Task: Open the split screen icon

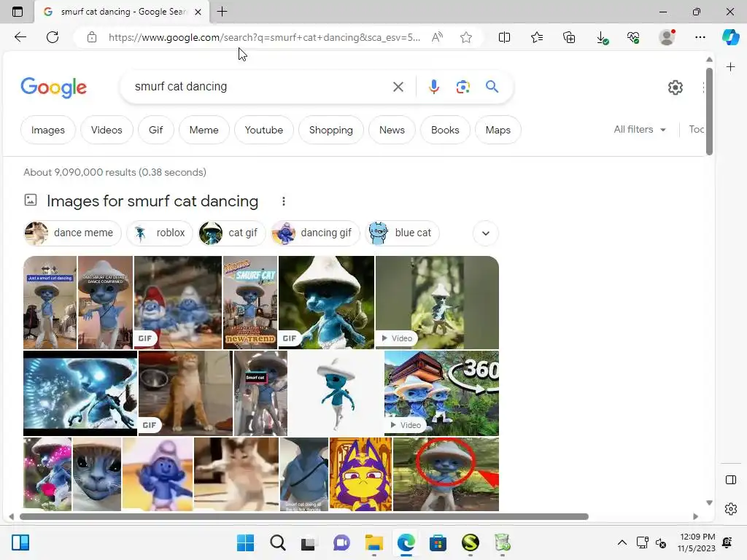Action: pos(504,37)
